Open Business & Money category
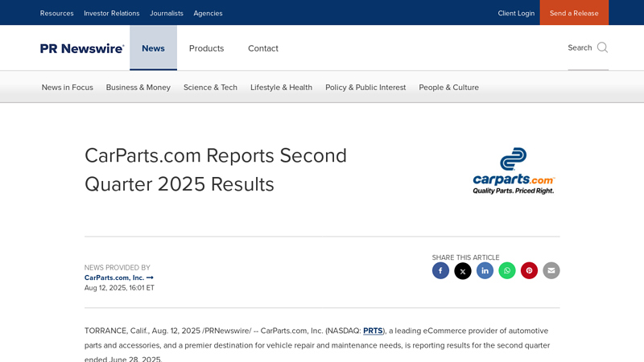The width and height of the screenshot is (644, 362). click(138, 88)
